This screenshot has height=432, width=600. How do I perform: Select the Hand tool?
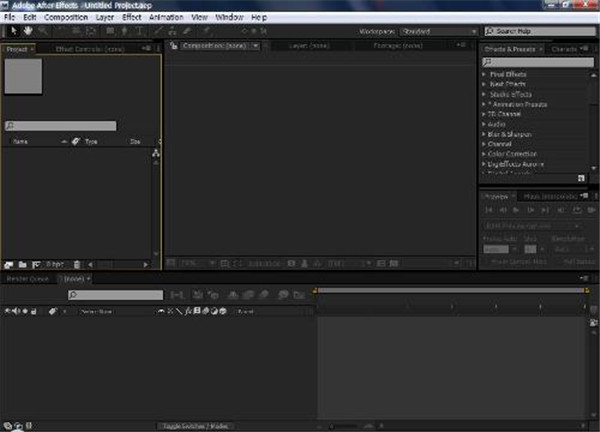pyautogui.click(x=27, y=32)
